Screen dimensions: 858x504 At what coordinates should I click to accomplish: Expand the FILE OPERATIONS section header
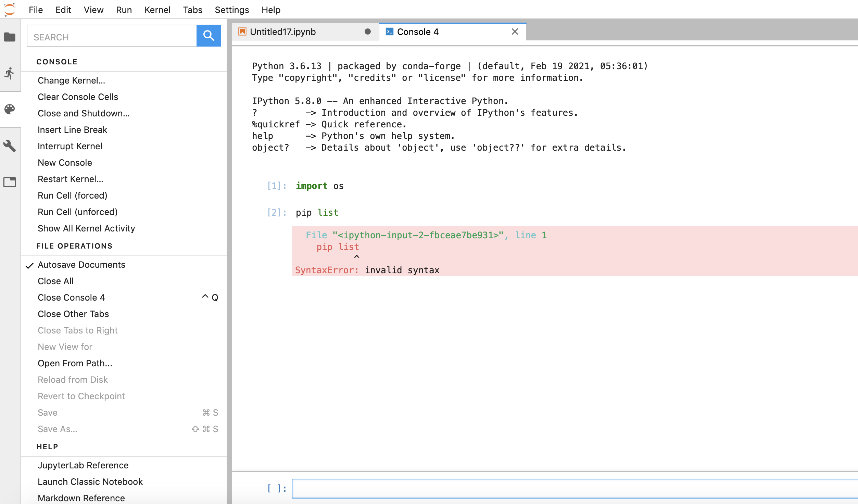[x=74, y=245]
